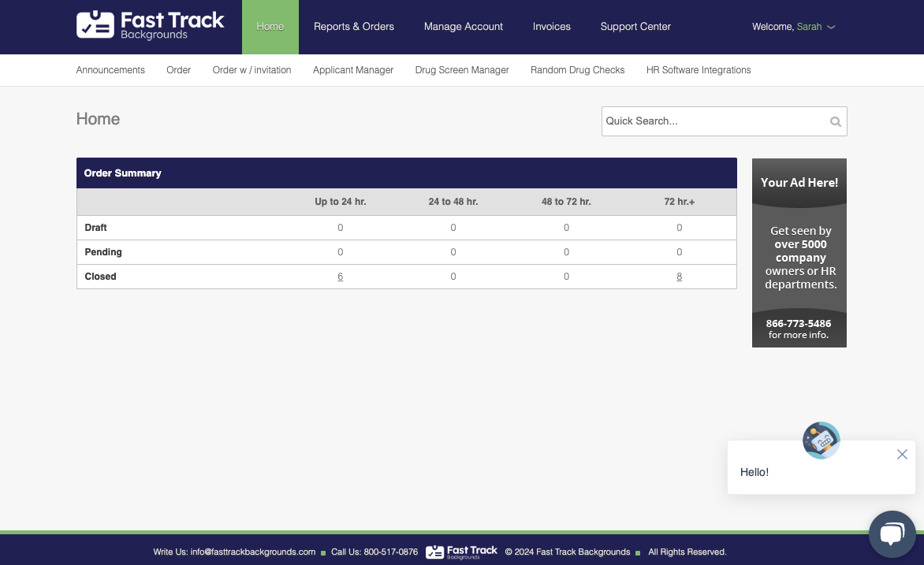Click the Quick Search magnifier icon
Image resolution: width=924 pixels, height=565 pixels.
pyautogui.click(x=835, y=121)
